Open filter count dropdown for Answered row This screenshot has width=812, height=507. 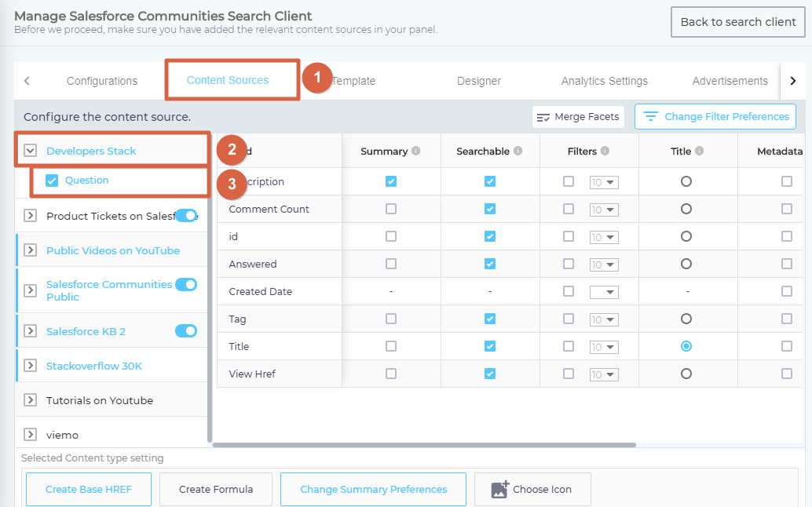(x=604, y=264)
